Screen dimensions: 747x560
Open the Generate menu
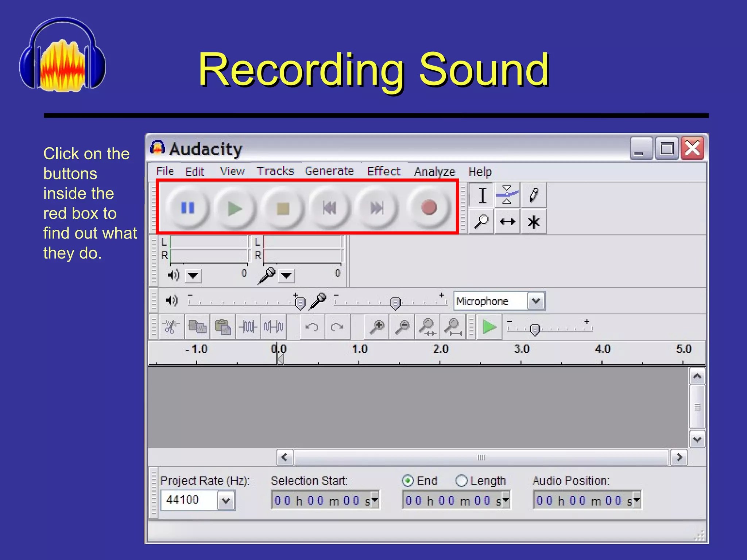(x=329, y=171)
